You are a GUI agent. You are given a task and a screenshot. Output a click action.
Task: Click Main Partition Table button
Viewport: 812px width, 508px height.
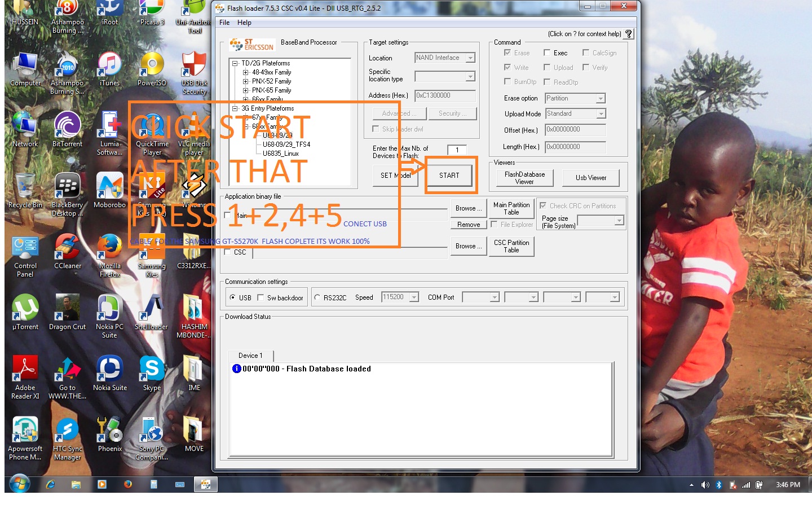511,208
